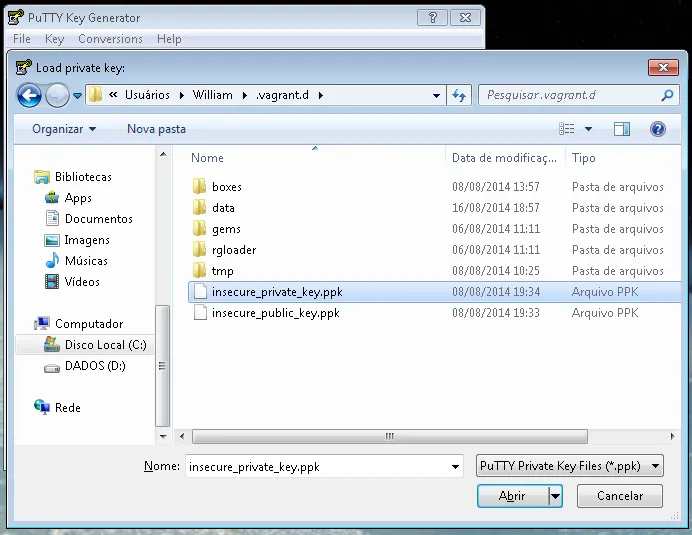
Task: Select the insecure_public_key.ppk file
Action: tap(275, 313)
